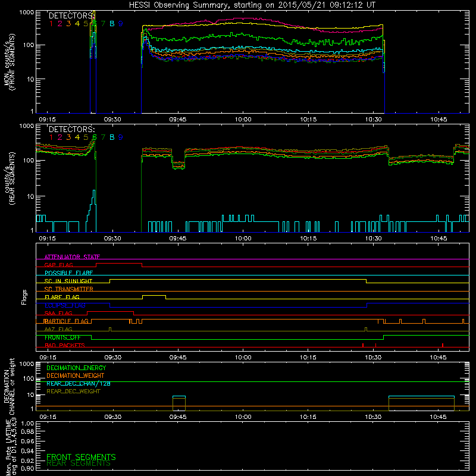Select the BAD_PACKETS flag label
476x476 pixels.
click(65, 346)
